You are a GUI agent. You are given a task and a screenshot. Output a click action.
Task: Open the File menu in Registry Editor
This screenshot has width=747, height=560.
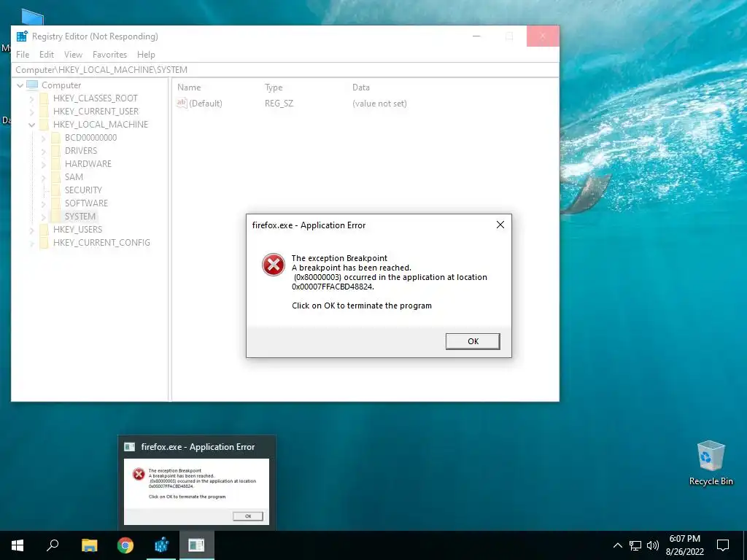[23, 54]
